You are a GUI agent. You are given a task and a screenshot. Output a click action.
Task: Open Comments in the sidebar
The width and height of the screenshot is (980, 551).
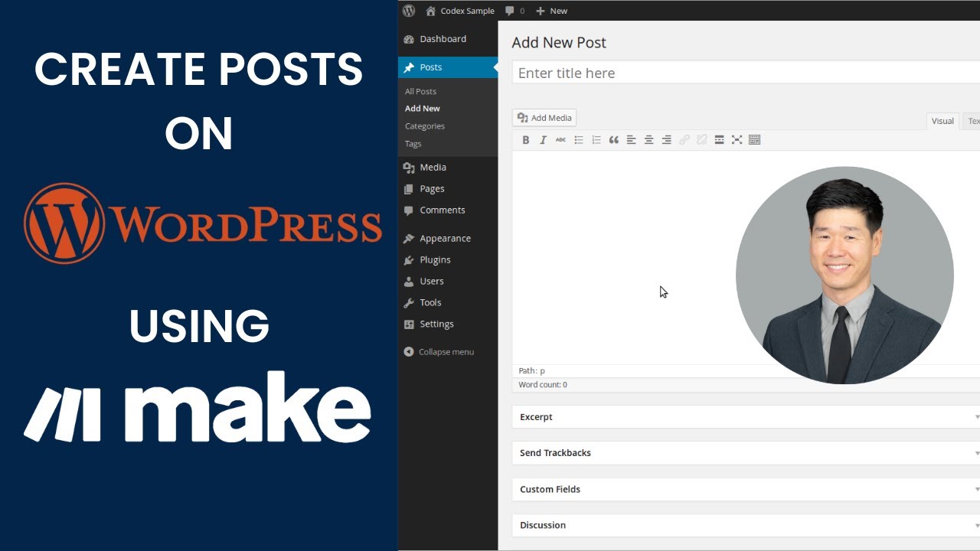(x=448, y=210)
